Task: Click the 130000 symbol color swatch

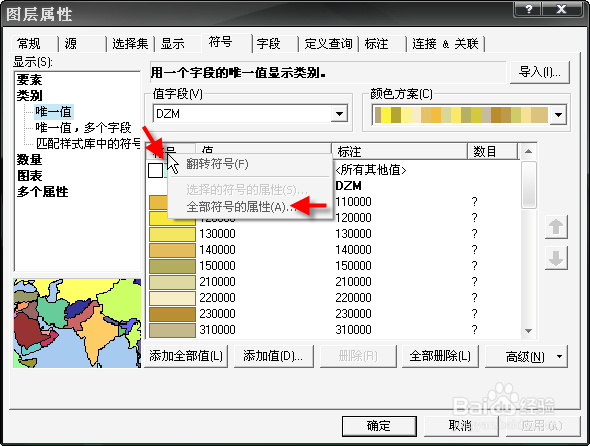Action: 172,234
